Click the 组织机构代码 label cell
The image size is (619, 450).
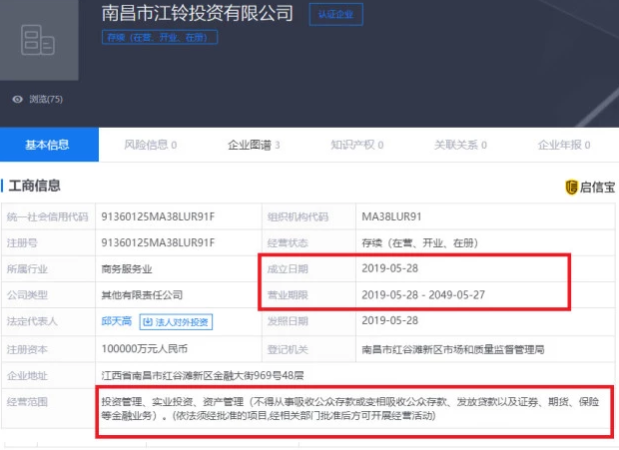coord(308,217)
